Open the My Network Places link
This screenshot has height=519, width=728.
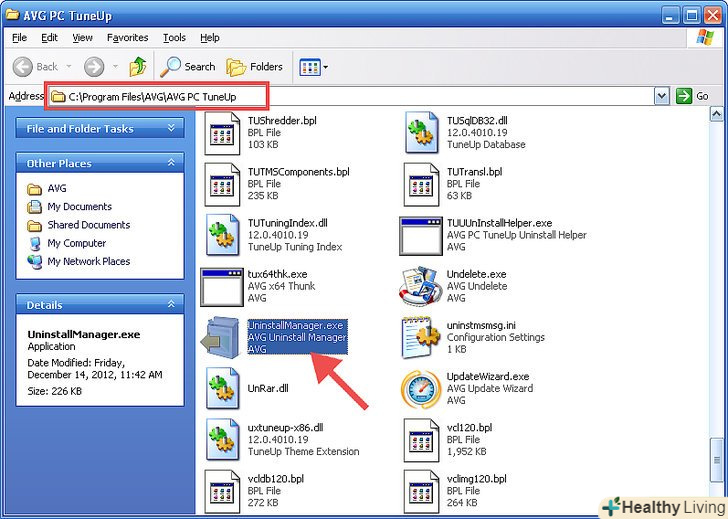(89, 261)
